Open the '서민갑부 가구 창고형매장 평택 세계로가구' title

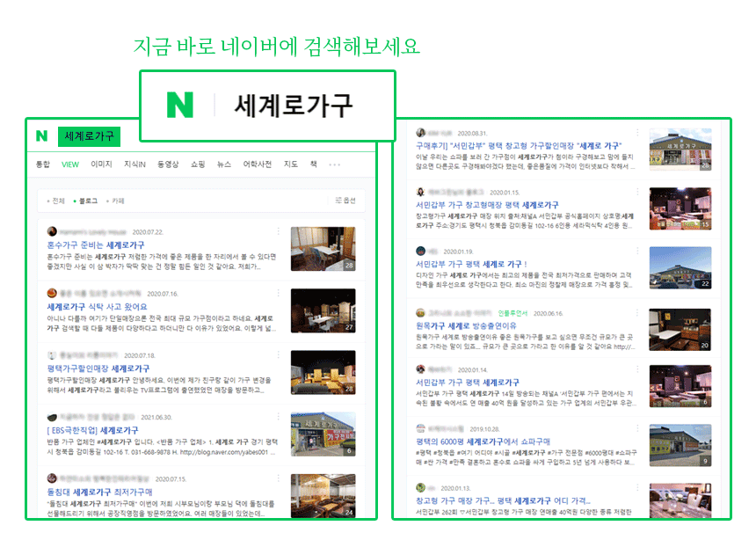point(487,205)
